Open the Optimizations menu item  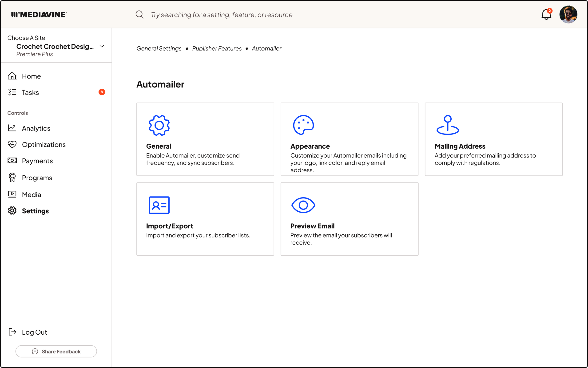[x=44, y=145]
